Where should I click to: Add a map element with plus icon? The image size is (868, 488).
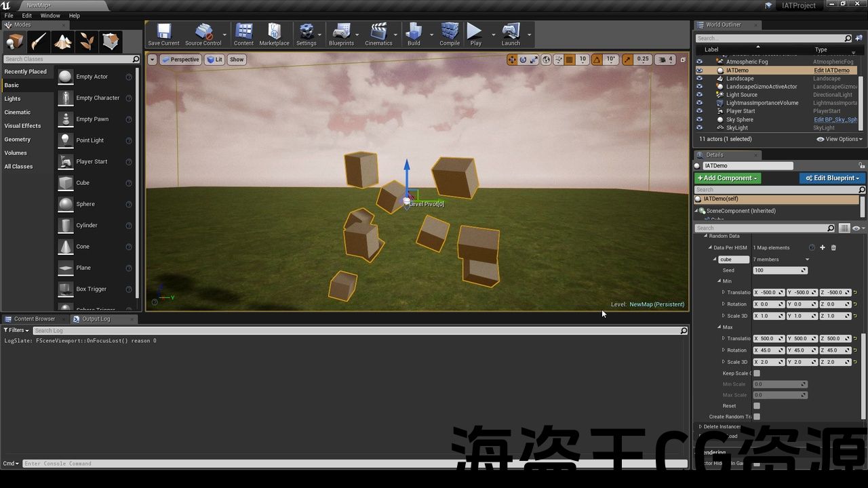click(823, 248)
